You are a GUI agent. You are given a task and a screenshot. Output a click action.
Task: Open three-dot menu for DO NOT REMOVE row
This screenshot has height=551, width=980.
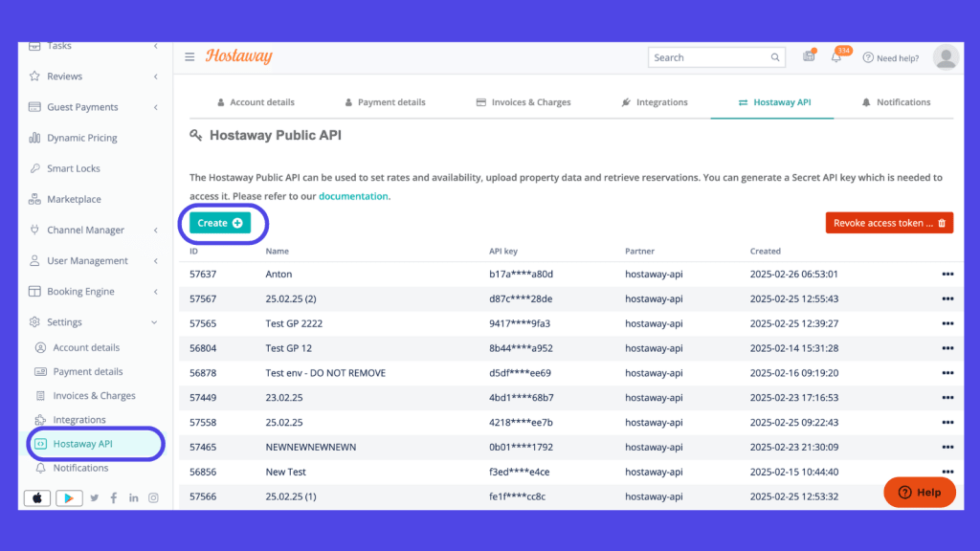[947, 373]
